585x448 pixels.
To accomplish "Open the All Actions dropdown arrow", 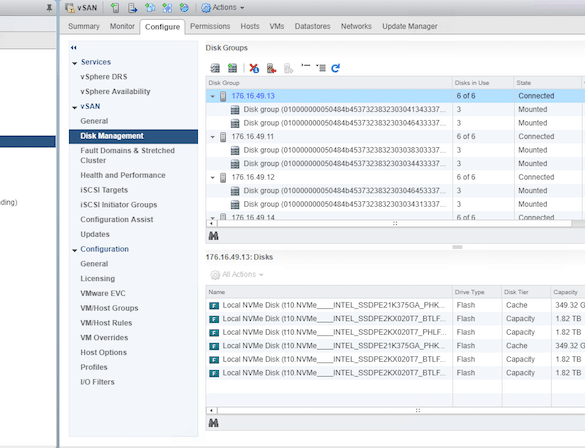I will [x=261, y=275].
